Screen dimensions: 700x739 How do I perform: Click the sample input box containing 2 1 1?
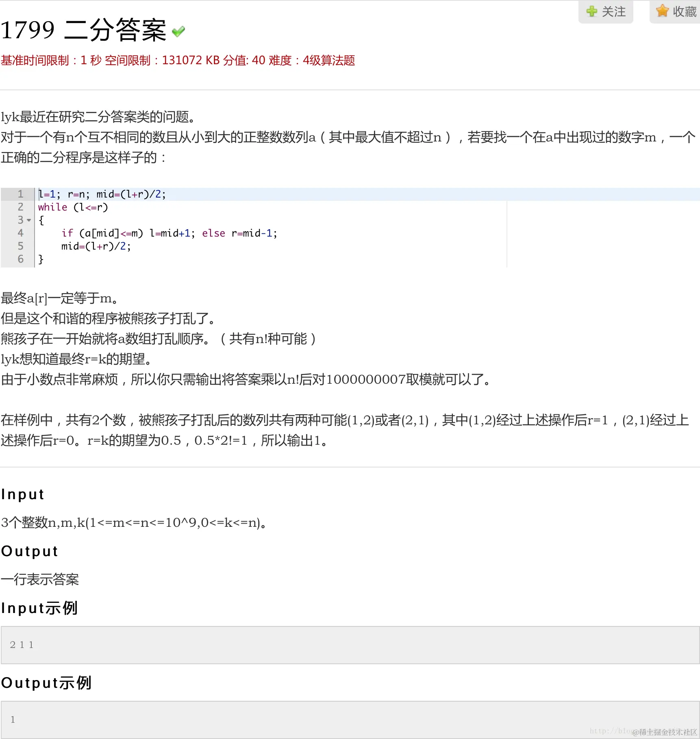[x=350, y=645]
